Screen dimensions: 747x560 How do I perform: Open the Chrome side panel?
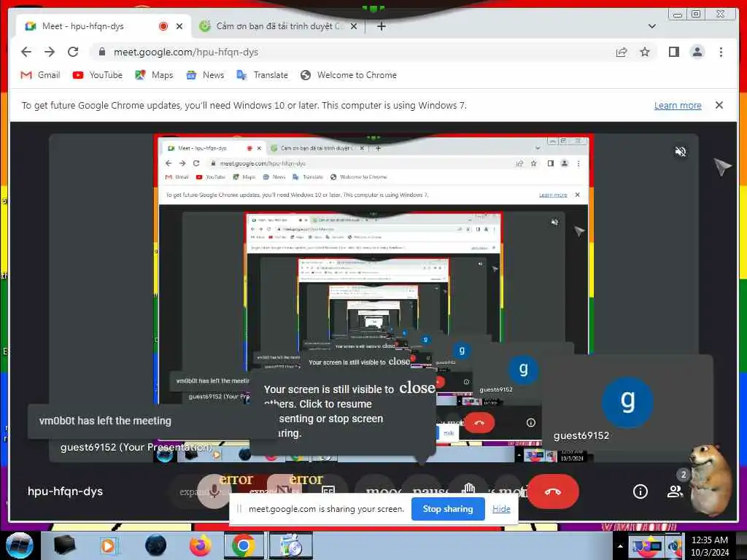click(x=673, y=52)
